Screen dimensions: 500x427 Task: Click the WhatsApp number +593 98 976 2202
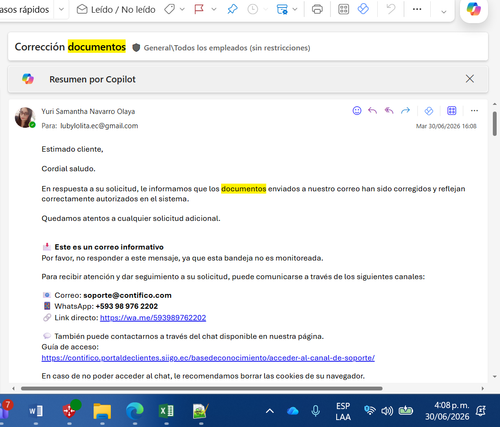pos(127,306)
